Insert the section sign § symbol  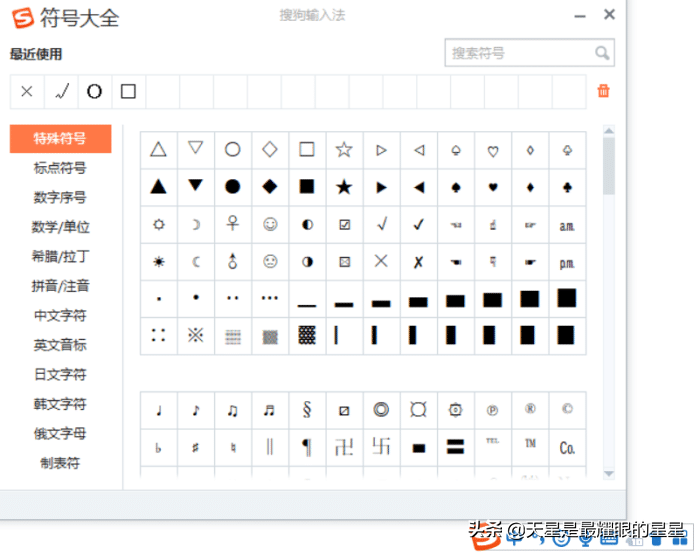click(307, 410)
